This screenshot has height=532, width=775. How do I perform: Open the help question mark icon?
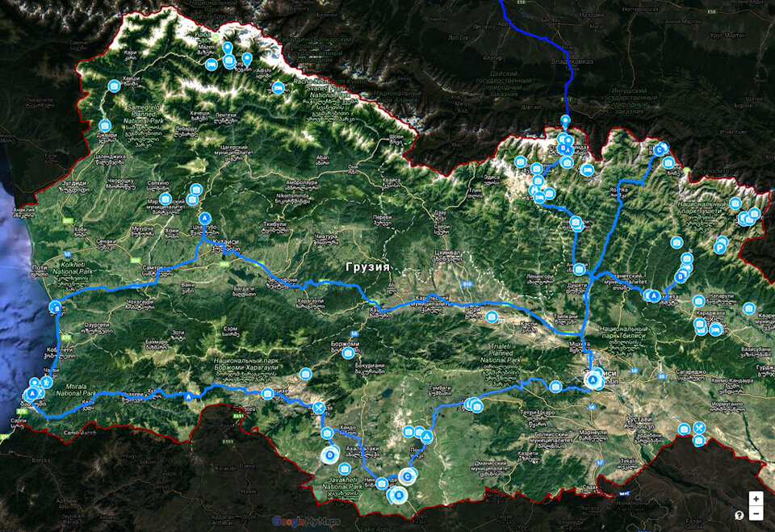tap(739, 515)
